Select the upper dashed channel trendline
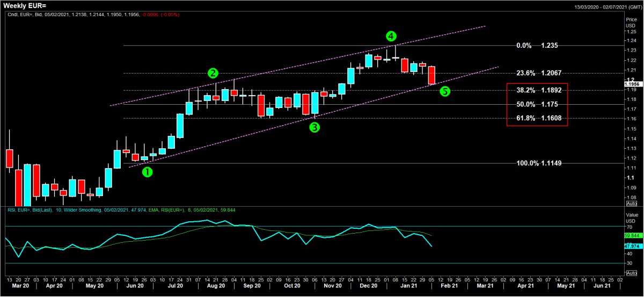Image resolution: width=644 pixels, height=297 pixels. tap(298, 66)
